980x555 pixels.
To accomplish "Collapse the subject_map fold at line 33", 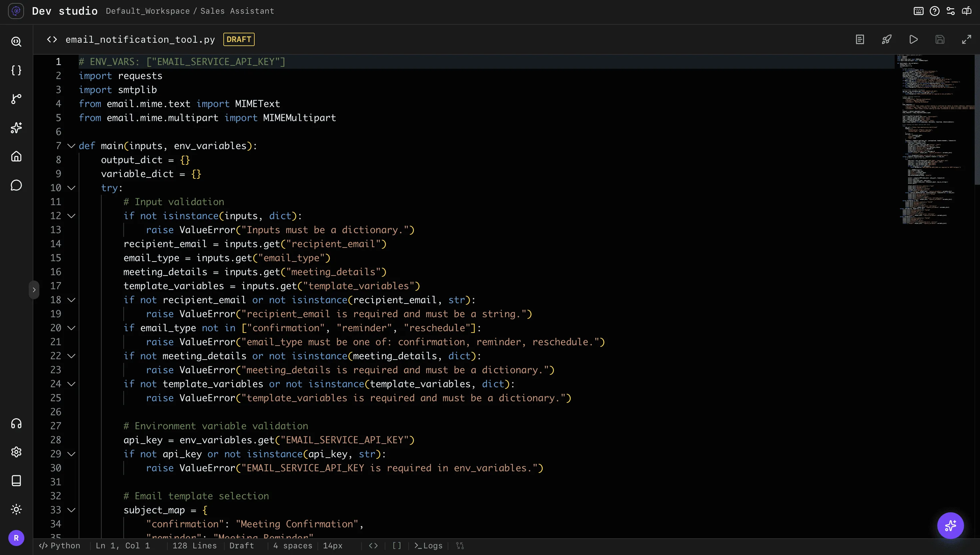I will point(71,510).
